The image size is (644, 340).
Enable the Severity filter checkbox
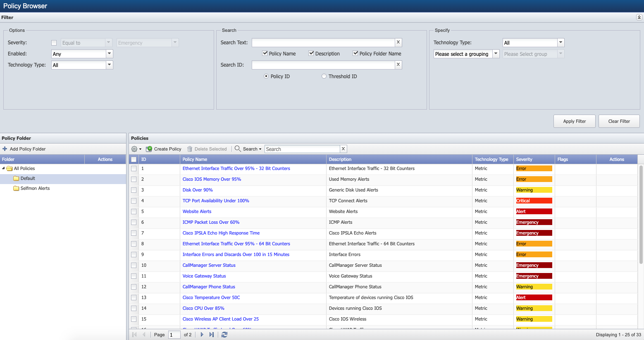[x=54, y=43]
